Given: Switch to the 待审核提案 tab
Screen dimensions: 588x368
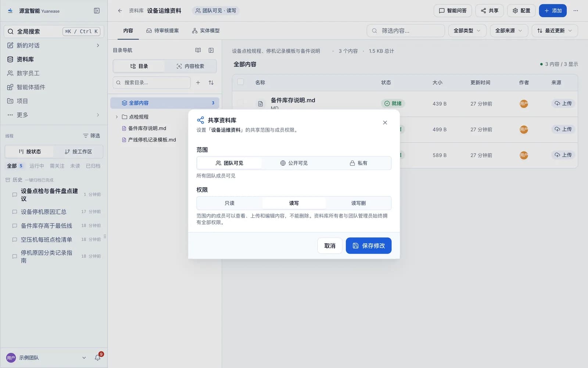Looking at the screenshot, I should tap(162, 31).
